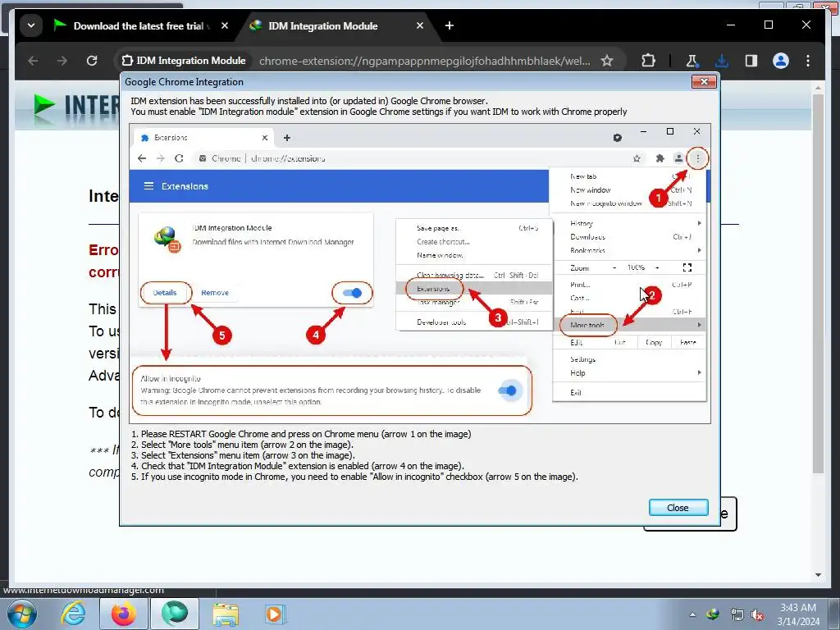840x630 pixels.
Task: Close the IDM Integration Module tab
Action: click(x=419, y=25)
